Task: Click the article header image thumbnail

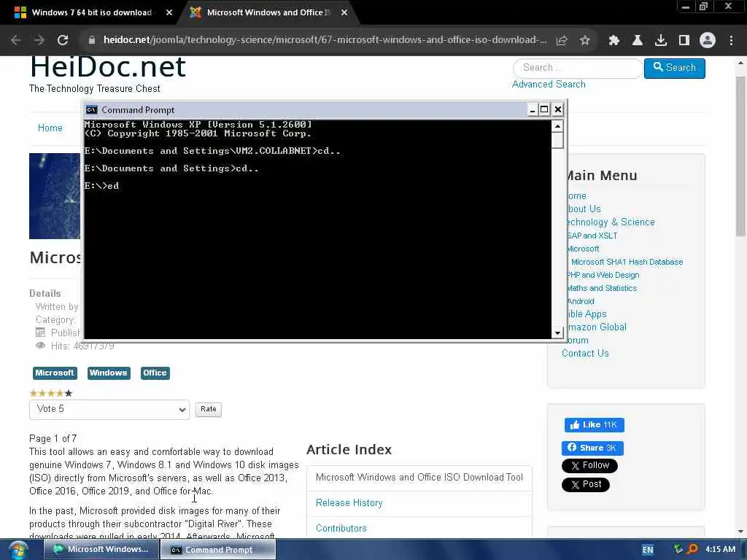Action: 55,196
